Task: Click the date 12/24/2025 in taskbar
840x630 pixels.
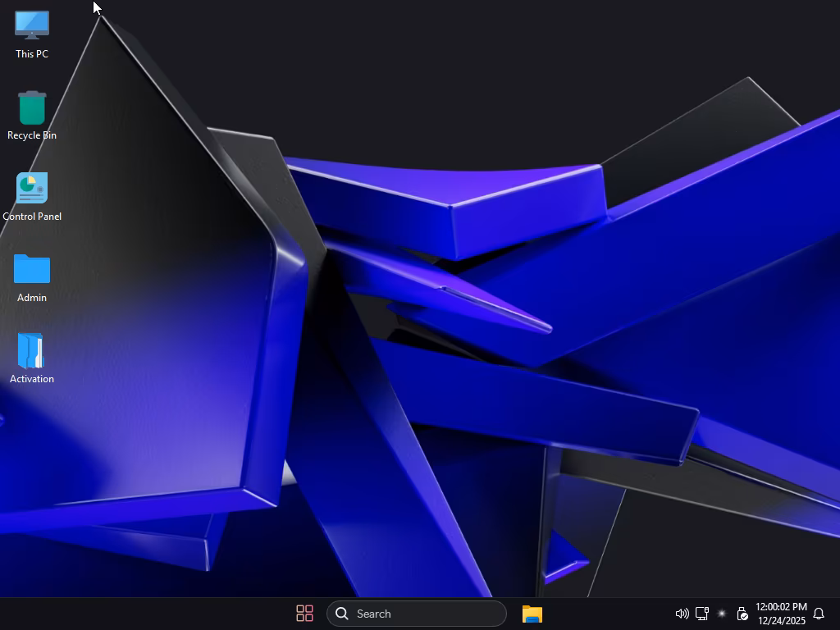Action: tap(781, 621)
